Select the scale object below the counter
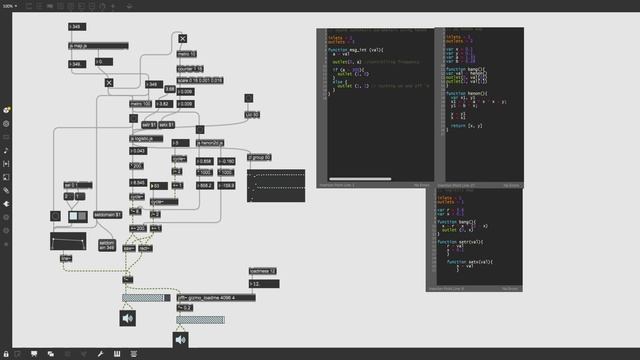The width and height of the screenshot is (640, 360). click(200, 80)
